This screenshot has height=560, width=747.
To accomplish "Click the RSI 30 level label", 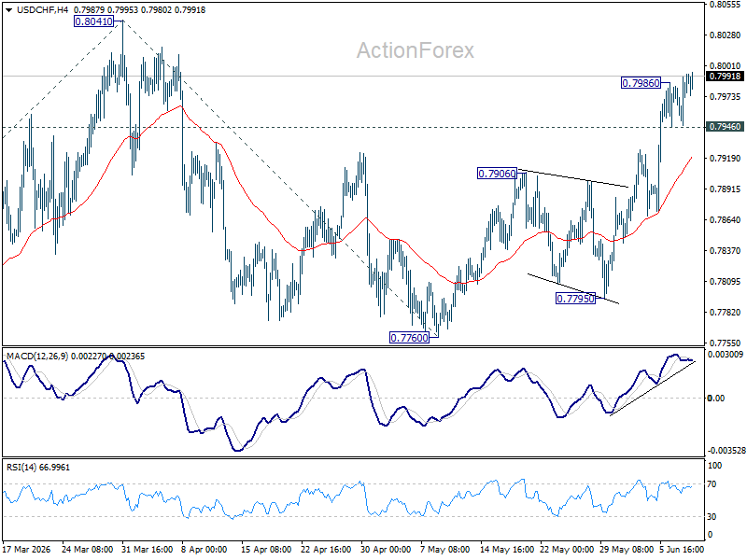I will [712, 517].
